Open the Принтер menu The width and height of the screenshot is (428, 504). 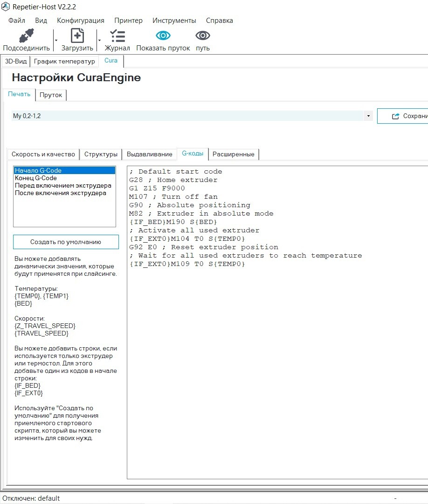pos(128,21)
